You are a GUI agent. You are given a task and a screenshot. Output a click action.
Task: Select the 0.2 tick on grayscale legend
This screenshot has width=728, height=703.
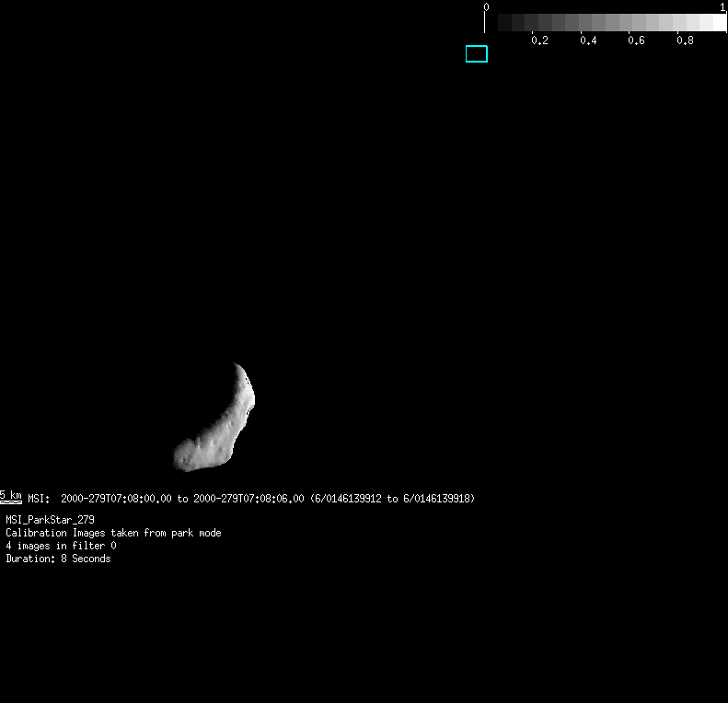539,40
